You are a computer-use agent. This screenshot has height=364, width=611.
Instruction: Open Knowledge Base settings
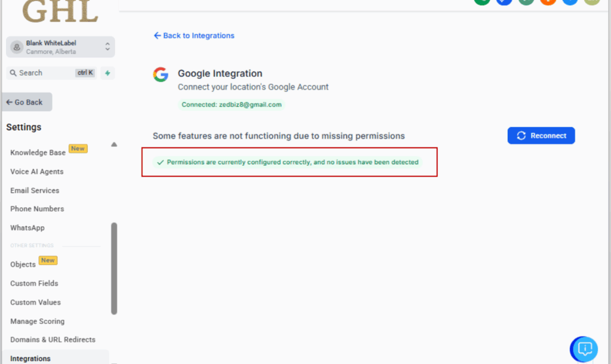[x=38, y=153]
